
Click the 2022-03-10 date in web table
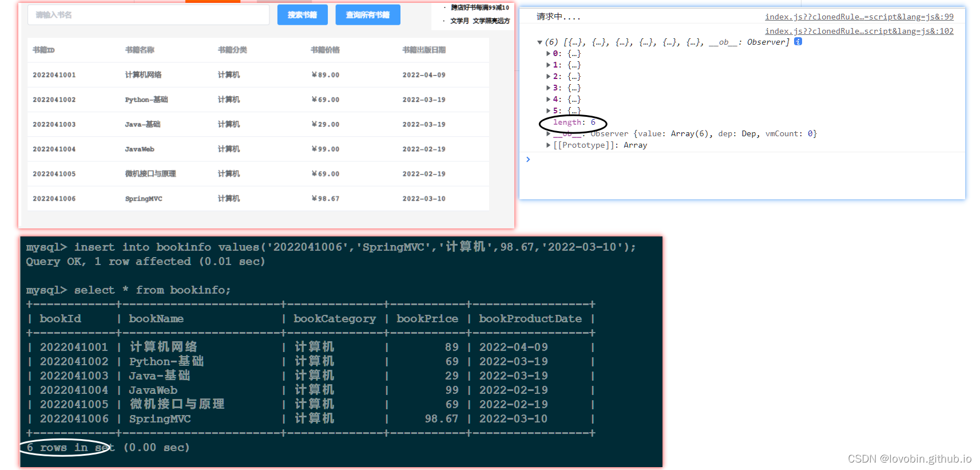tap(424, 199)
